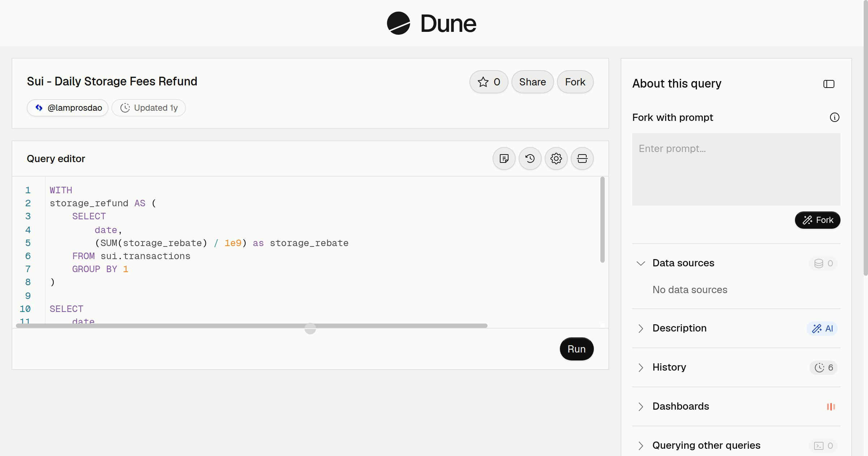Click the Share button

tap(532, 82)
